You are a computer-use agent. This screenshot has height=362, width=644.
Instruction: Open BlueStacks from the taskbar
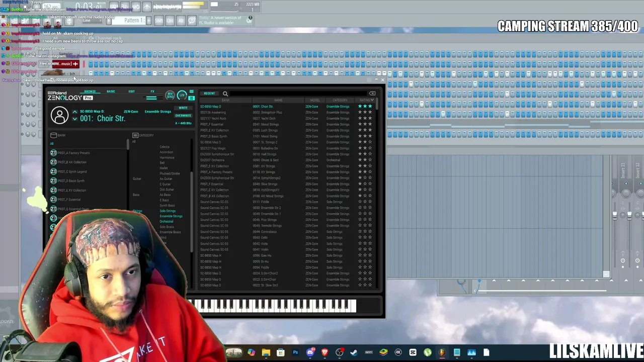[x=383, y=352]
